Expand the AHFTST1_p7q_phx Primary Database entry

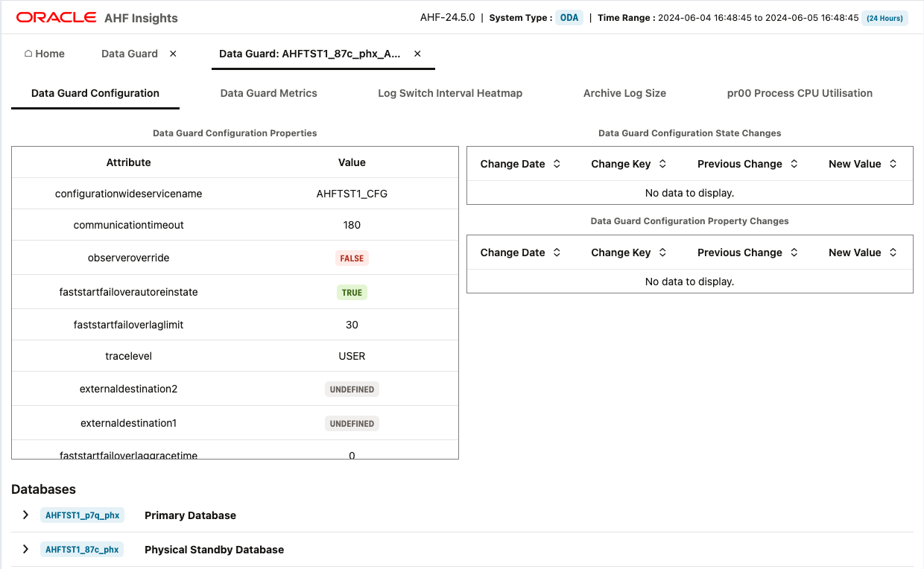(x=25, y=515)
